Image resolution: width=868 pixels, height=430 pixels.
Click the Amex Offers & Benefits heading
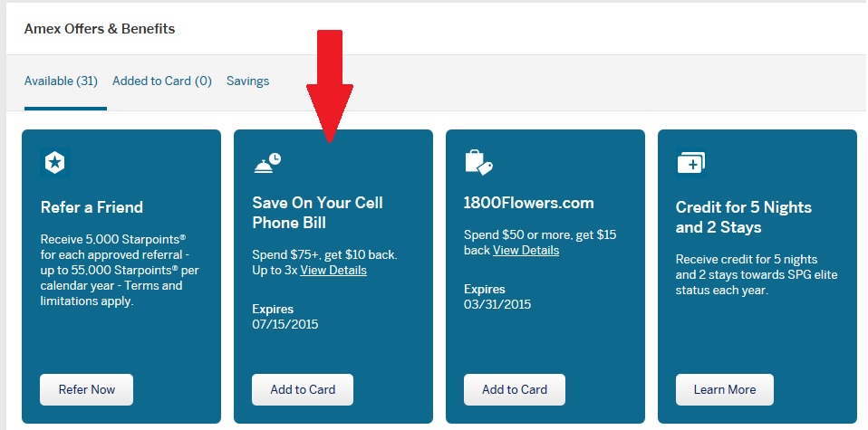(100, 28)
